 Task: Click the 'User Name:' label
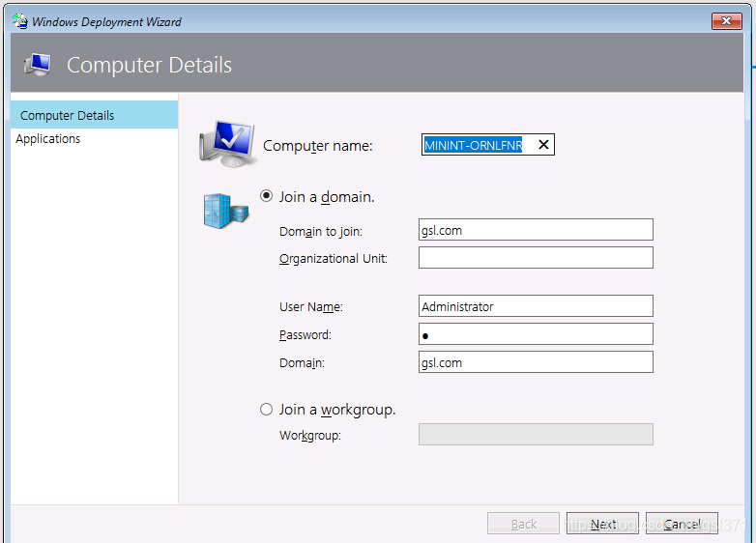311,307
